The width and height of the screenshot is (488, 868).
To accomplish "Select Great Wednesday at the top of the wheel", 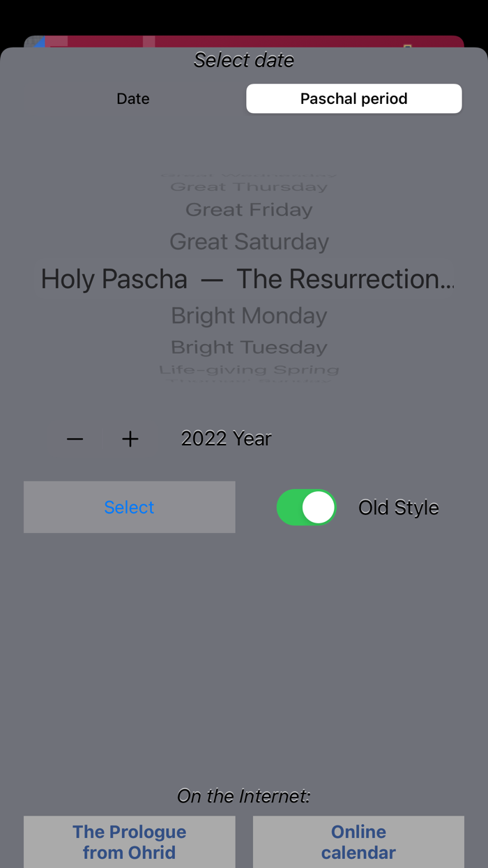I will (248, 171).
